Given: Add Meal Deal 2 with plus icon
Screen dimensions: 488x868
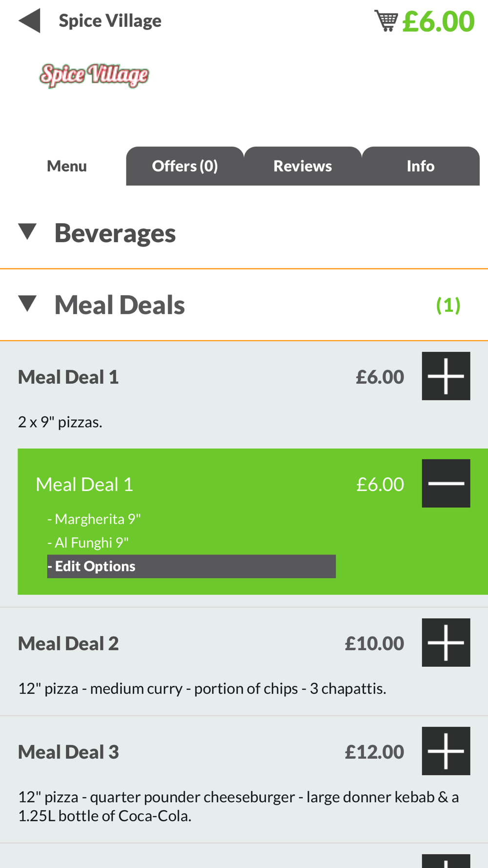Looking at the screenshot, I should point(446,642).
